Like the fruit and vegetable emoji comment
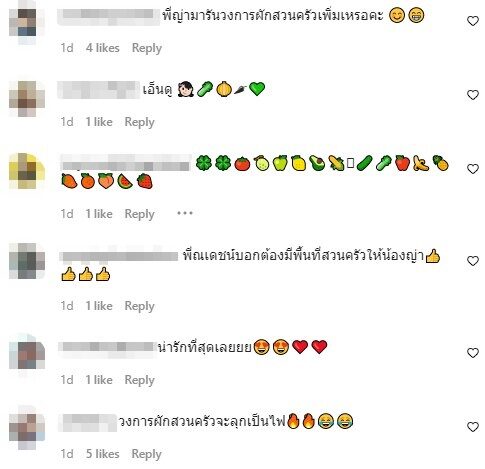 click(473, 169)
